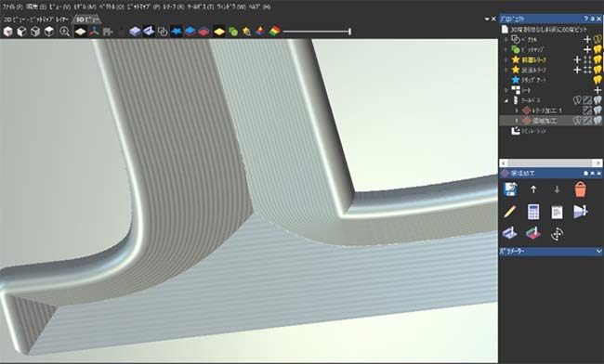Image resolution: width=604 pixels, height=364 pixels.
Task: Click the pencil edit toolpath icon
Action: point(509,212)
